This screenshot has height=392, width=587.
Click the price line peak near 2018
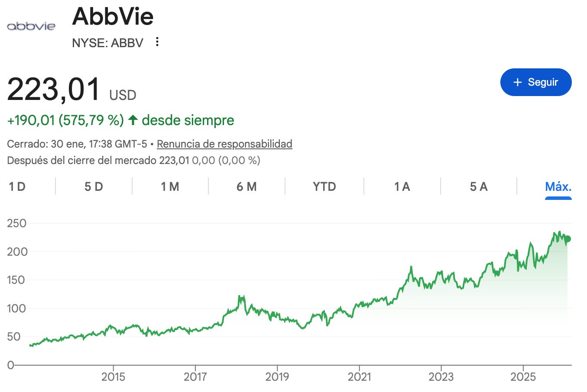[x=240, y=297]
